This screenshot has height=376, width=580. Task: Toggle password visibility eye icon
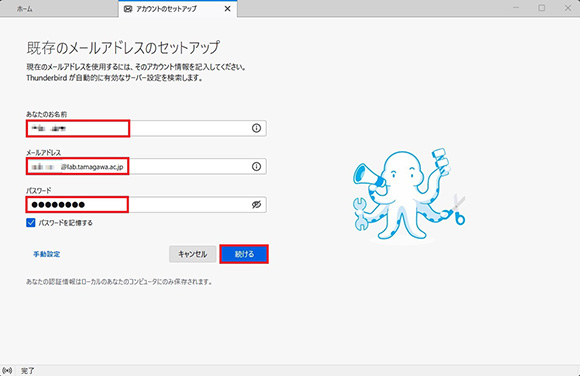pyautogui.click(x=256, y=205)
